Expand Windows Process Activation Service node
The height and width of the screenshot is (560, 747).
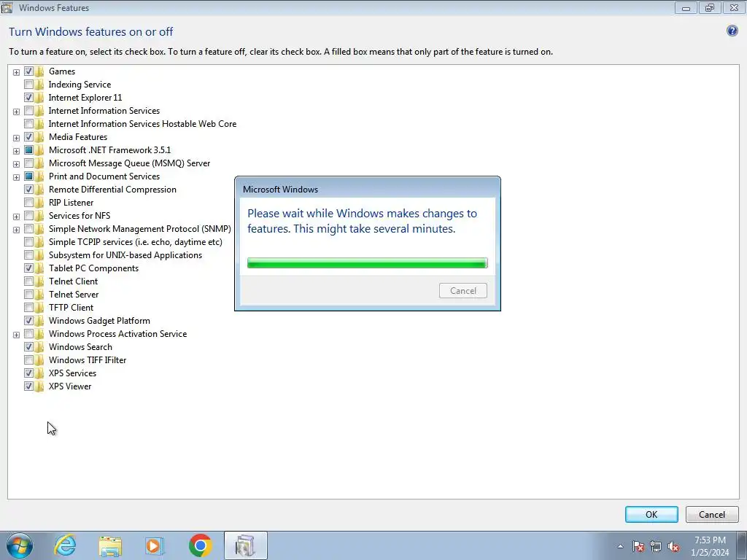(16, 335)
